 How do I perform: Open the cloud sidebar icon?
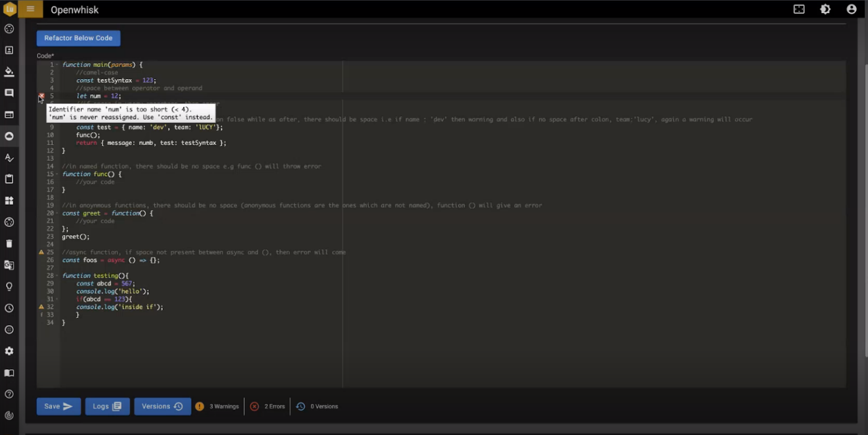pos(9,136)
